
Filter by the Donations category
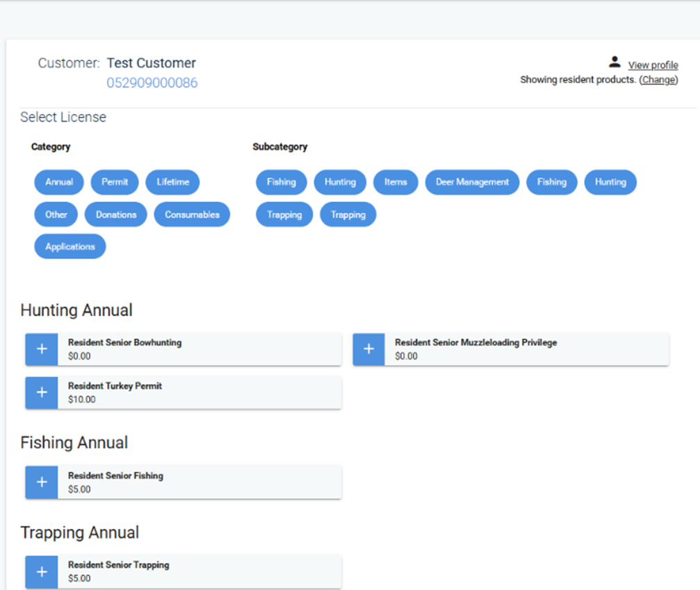click(x=116, y=215)
